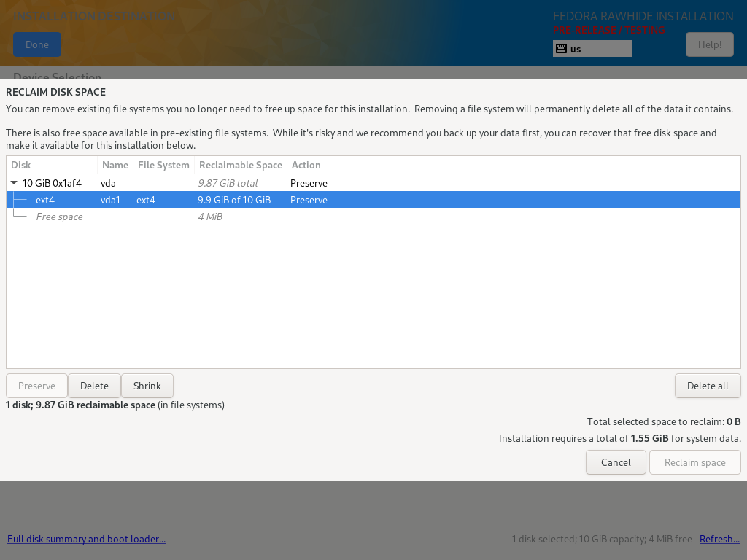Select the Free space row
The image size is (747, 560).
pyautogui.click(x=373, y=217)
